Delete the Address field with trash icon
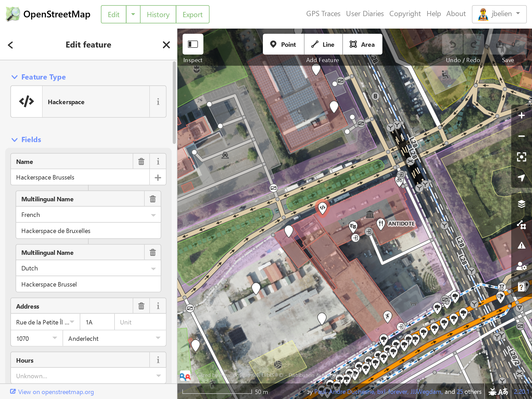The height and width of the screenshot is (399, 532). point(141,306)
